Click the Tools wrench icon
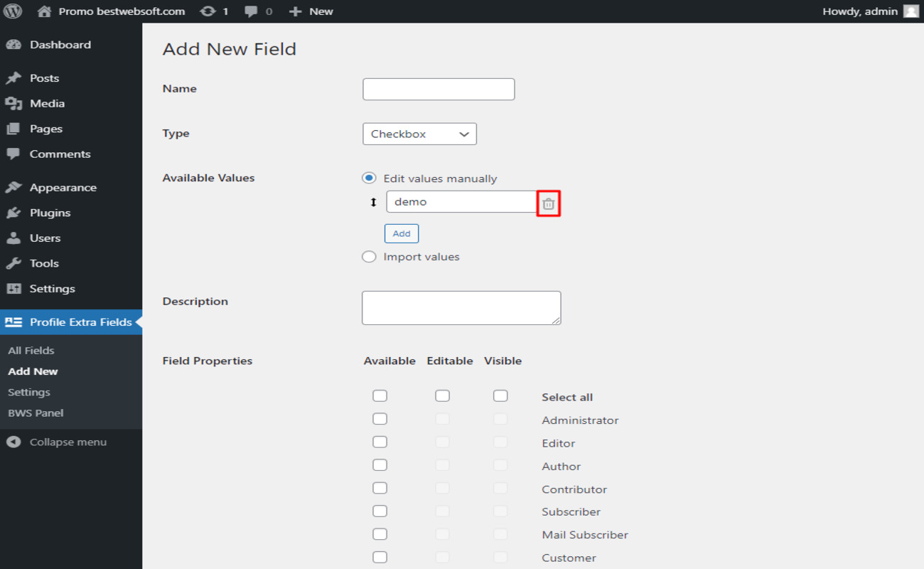Viewport: 924px width, 569px height. (x=14, y=263)
